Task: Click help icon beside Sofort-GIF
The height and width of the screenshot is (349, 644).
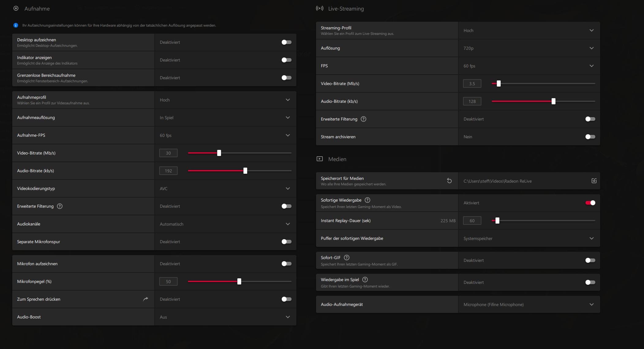Action: [347, 258]
